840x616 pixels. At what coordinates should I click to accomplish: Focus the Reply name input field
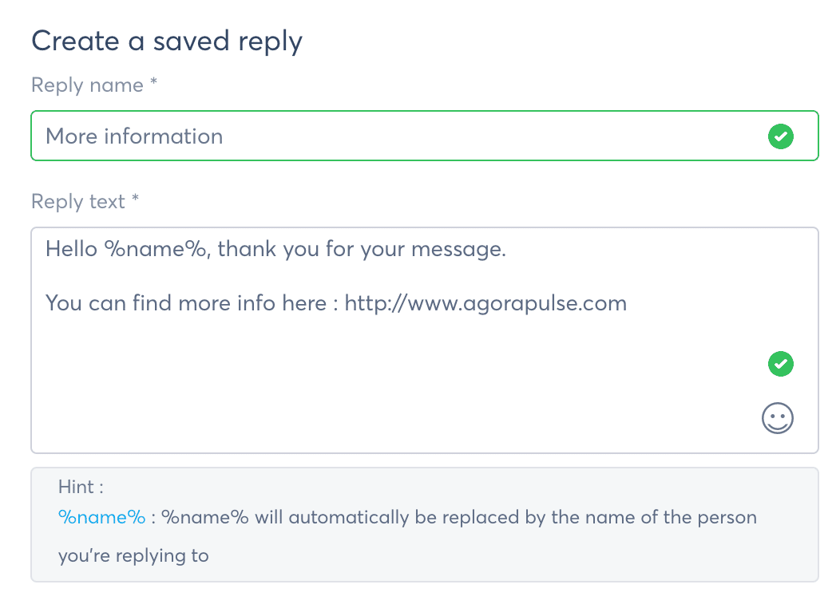click(424, 136)
